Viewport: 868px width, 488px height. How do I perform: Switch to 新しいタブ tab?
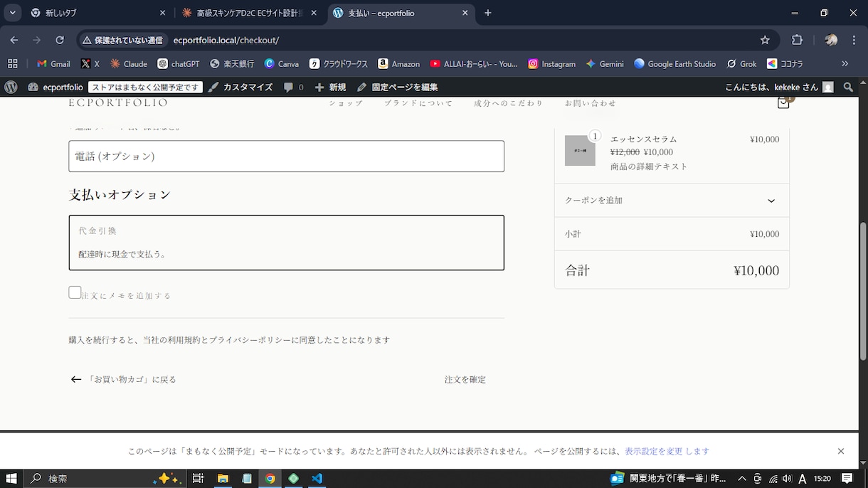(x=99, y=13)
